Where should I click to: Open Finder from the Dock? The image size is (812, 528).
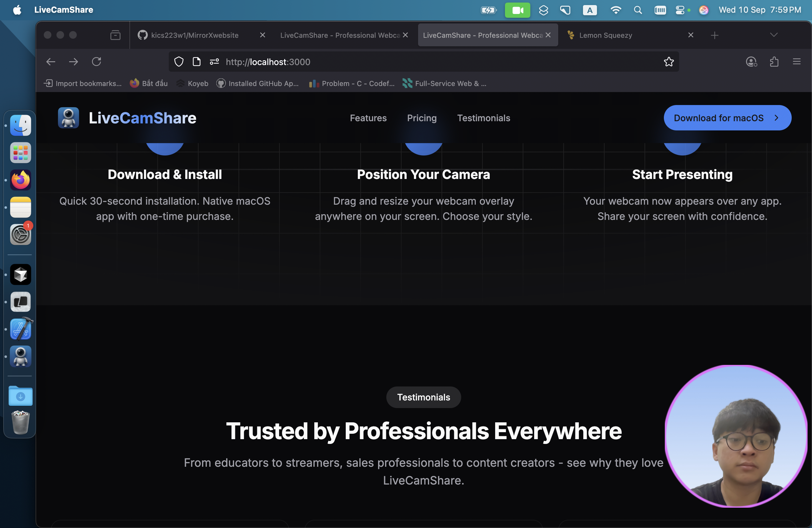click(21, 125)
